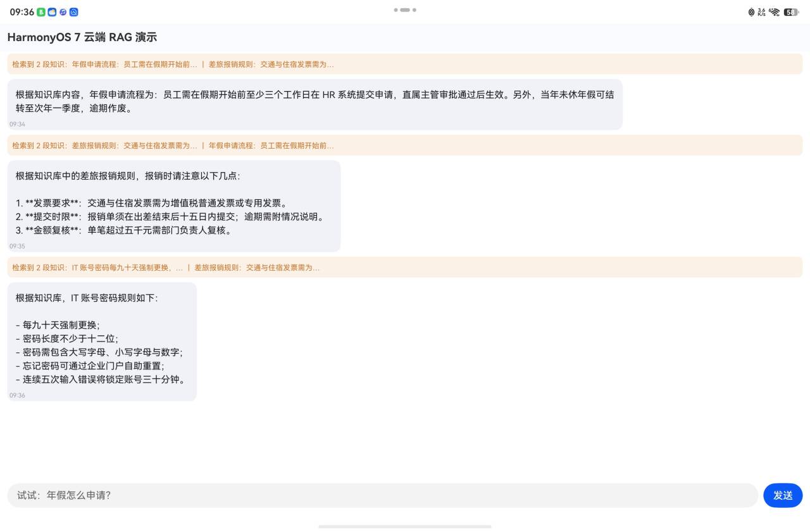This screenshot has width=810, height=532.
Task: Tap the weather cloud icon in the status bar
Action: pyautogui.click(x=52, y=12)
